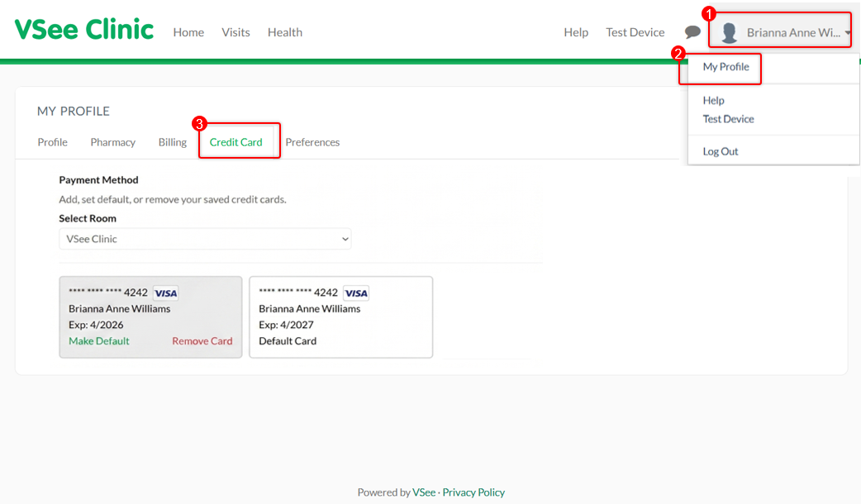
Task: Click the user avatar icon
Action: tap(729, 33)
